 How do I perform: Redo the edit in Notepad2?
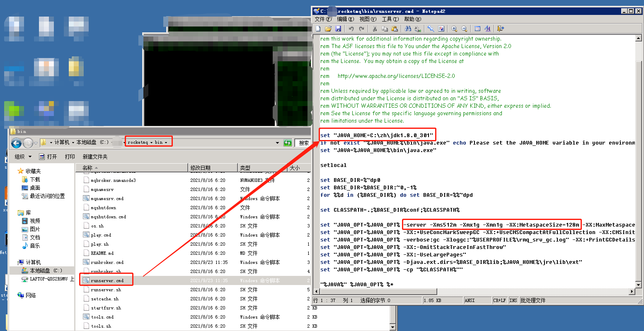coord(361,29)
